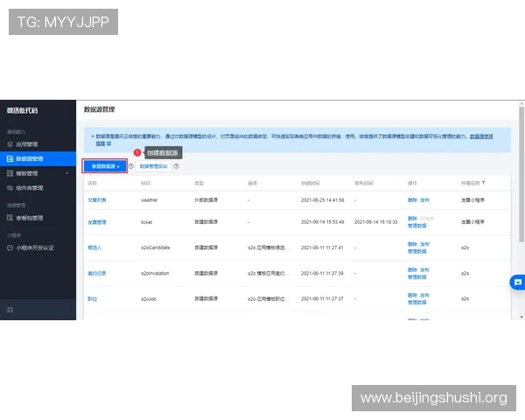Click the external-link icon in the blue info banner
Screen dimensions: 525x420
[x=108, y=143]
